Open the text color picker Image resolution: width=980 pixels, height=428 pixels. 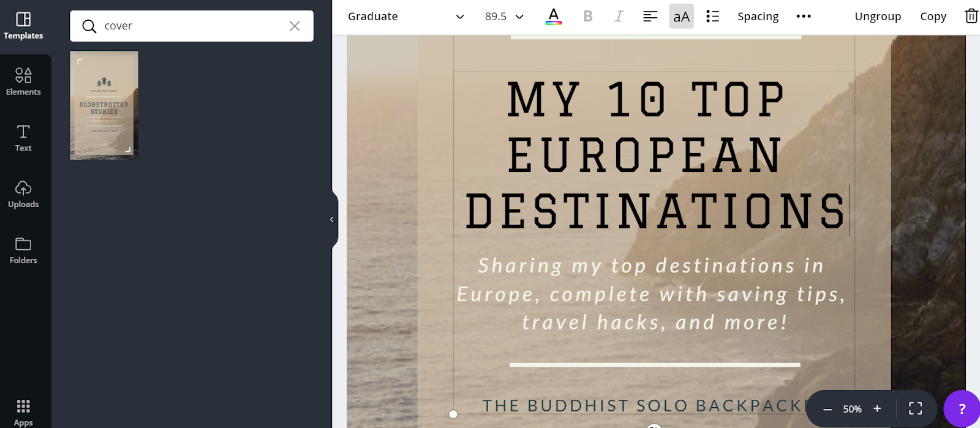pyautogui.click(x=554, y=17)
